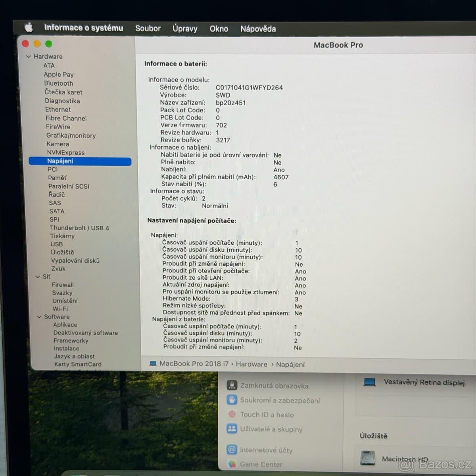476x476 pixels.
Task: Select Čtečka karet in sidebar
Action: 63,92
